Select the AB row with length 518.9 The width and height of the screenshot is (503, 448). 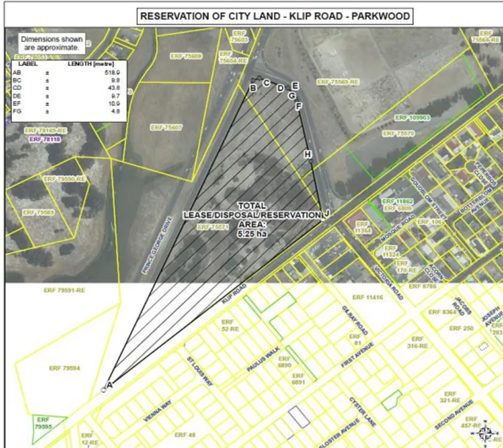click(66, 73)
